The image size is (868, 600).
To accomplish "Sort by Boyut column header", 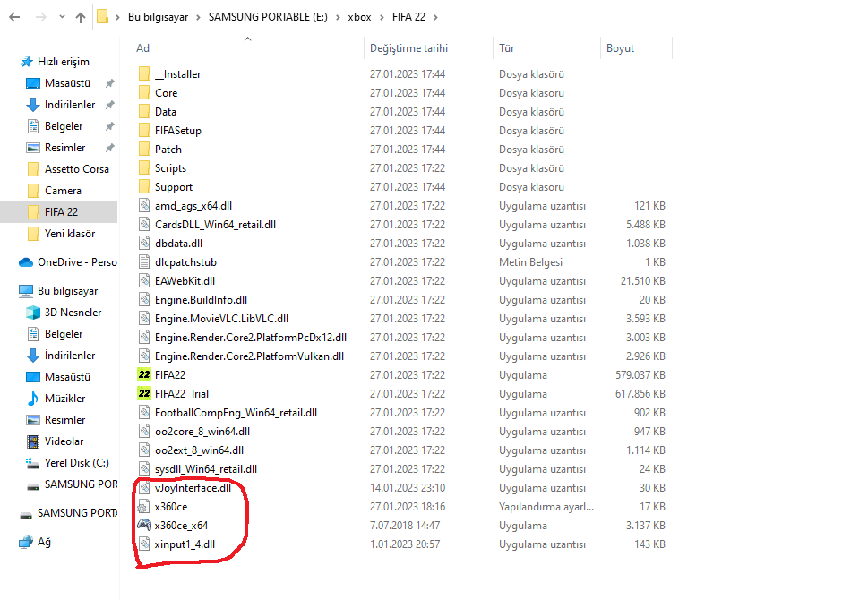I will click(620, 48).
